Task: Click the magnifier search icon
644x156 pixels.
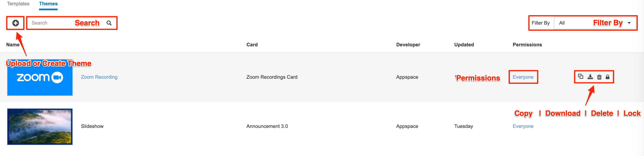Action: [x=109, y=23]
